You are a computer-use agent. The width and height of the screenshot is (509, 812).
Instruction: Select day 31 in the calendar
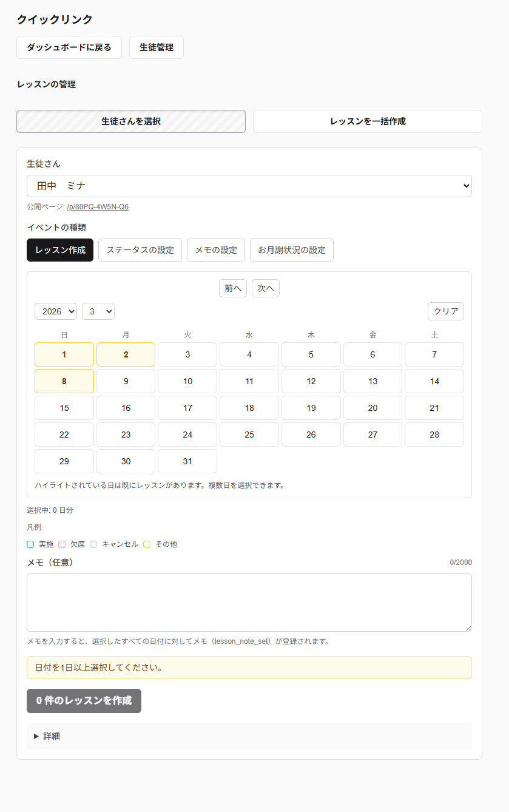pos(187,461)
